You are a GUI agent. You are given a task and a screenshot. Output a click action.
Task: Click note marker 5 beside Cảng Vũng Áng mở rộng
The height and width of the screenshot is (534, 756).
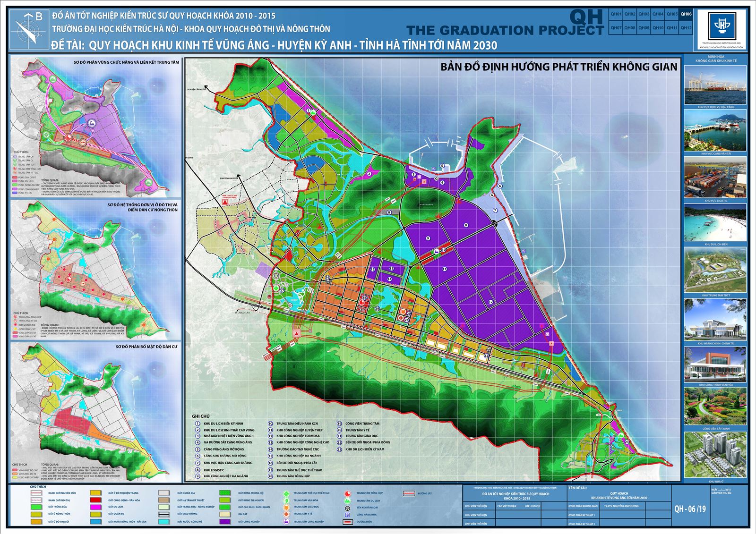[198, 449]
